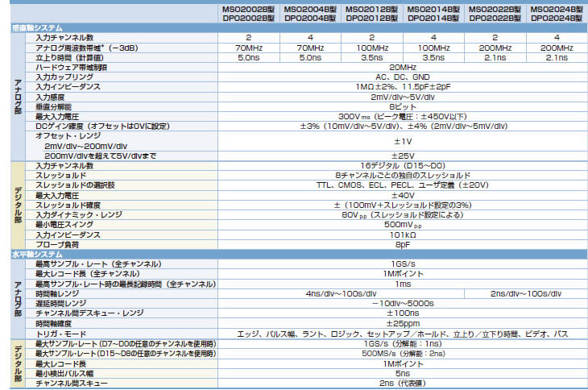Select the MSO2014B型 column header
588x390 pixels.
[x=433, y=9]
